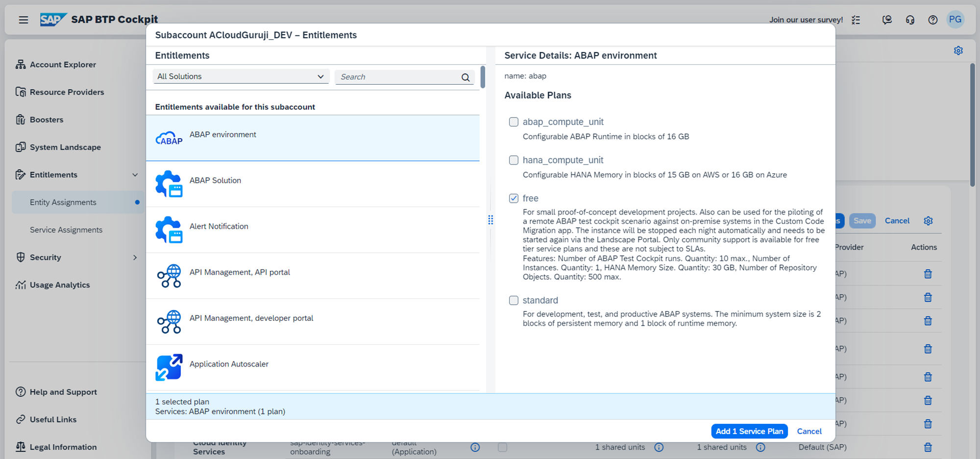Click Cancel in the entitlements dialog
This screenshot has width=980, height=459.
point(809,431)
